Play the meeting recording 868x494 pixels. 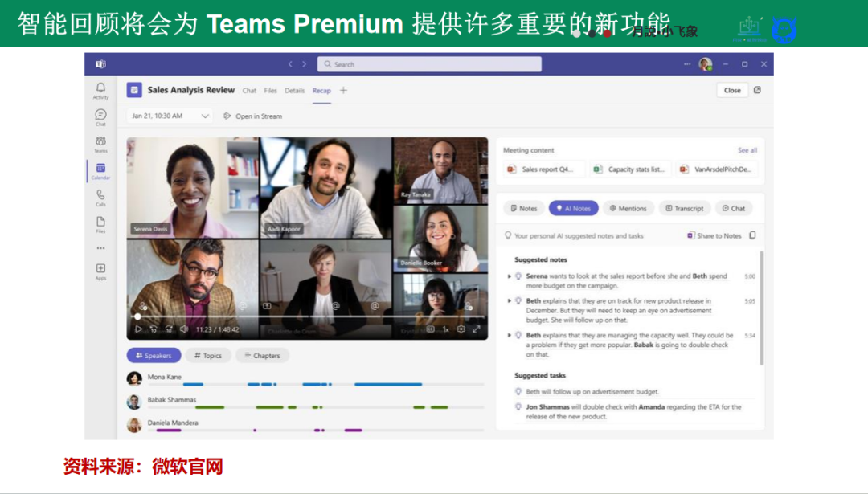tap(138, 329)
